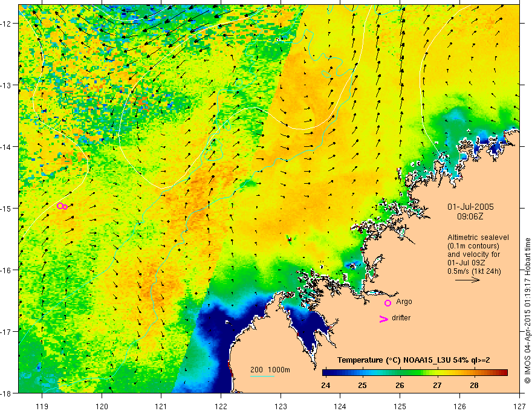The width and height of the screenshot is (532, 411).
Task: Click the '0.5m/s (1kt 24h)' caption
Action: pyautogui.click(x=475, y=271)
